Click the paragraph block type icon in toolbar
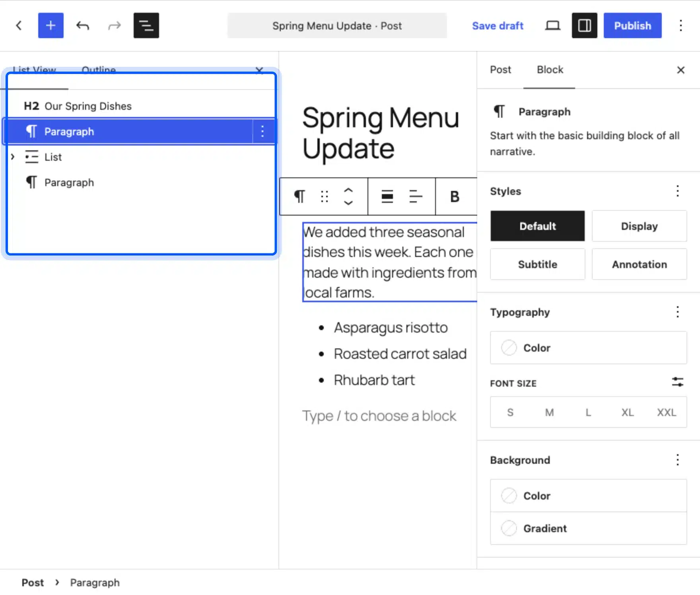The image size is (700, 595). pyautogui.click(x=299, y=196)
